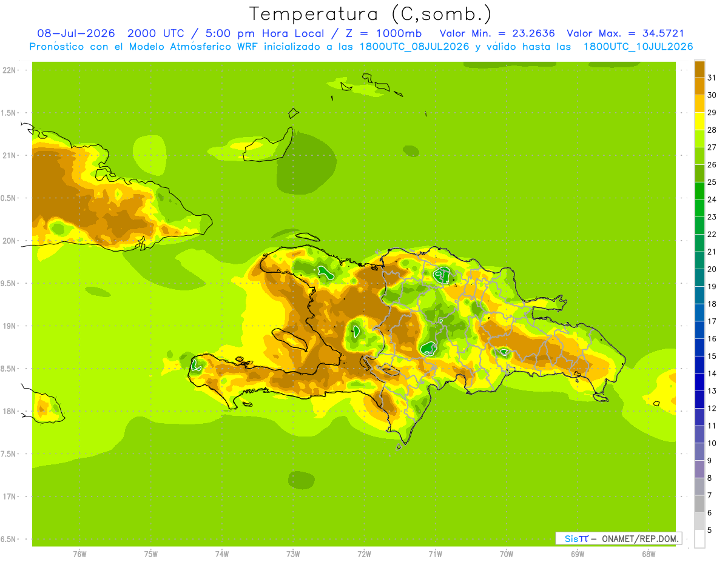Screen dimensions: 728x562
Task: Click the '70W' longitude label
Action: click(507, 554)
